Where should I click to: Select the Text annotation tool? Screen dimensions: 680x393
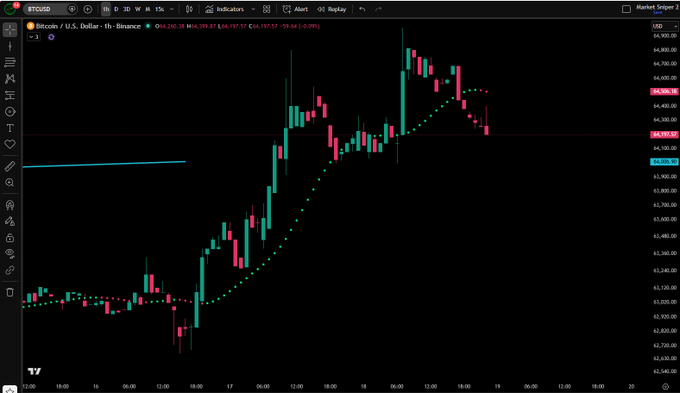[x=10, y=128]
